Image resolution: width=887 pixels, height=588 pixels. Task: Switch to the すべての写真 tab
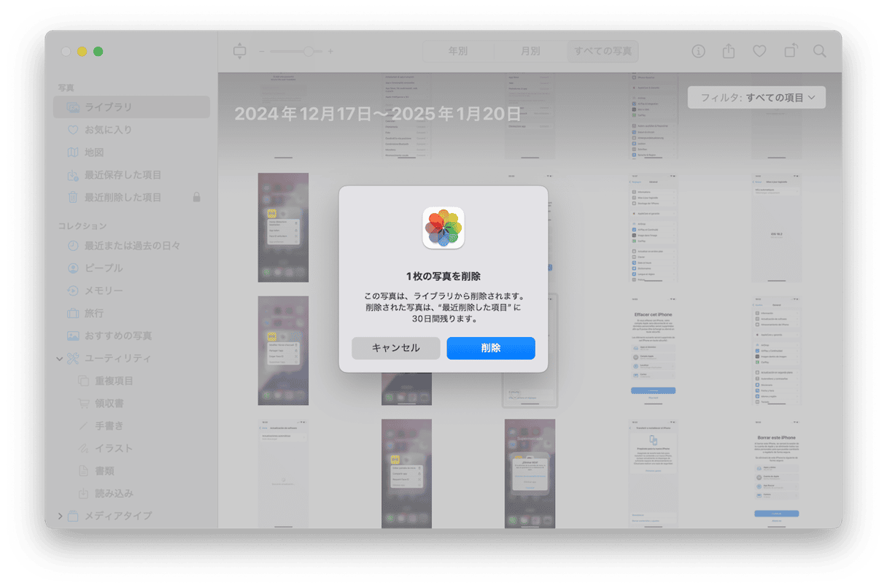tap(603, 52)
